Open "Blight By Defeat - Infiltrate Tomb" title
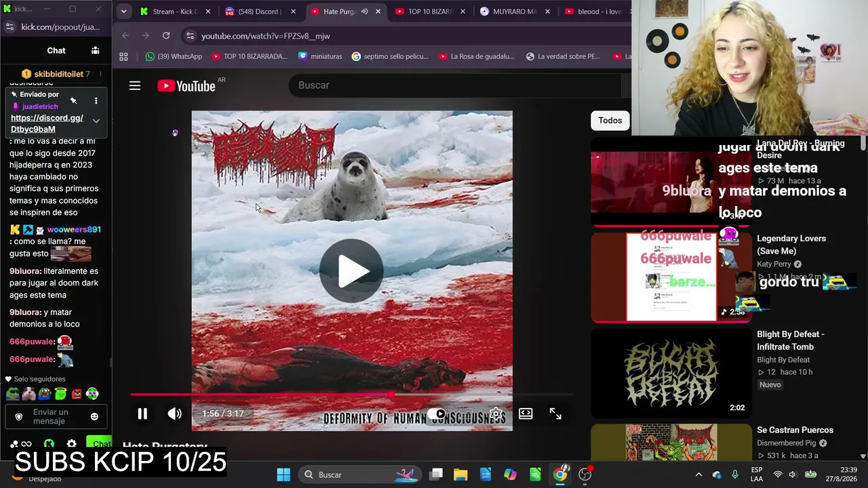 tap(791, 340)
